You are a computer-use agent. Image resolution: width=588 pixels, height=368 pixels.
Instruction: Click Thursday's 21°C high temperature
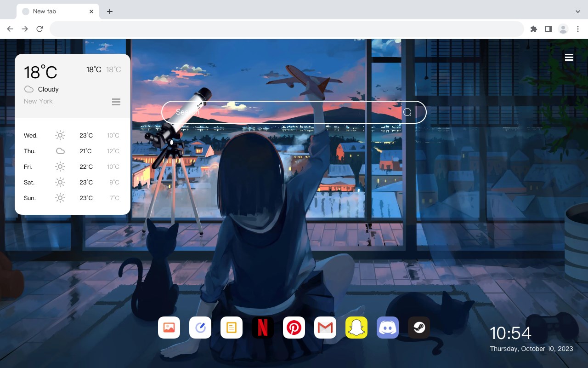click(x=85, y=151)
